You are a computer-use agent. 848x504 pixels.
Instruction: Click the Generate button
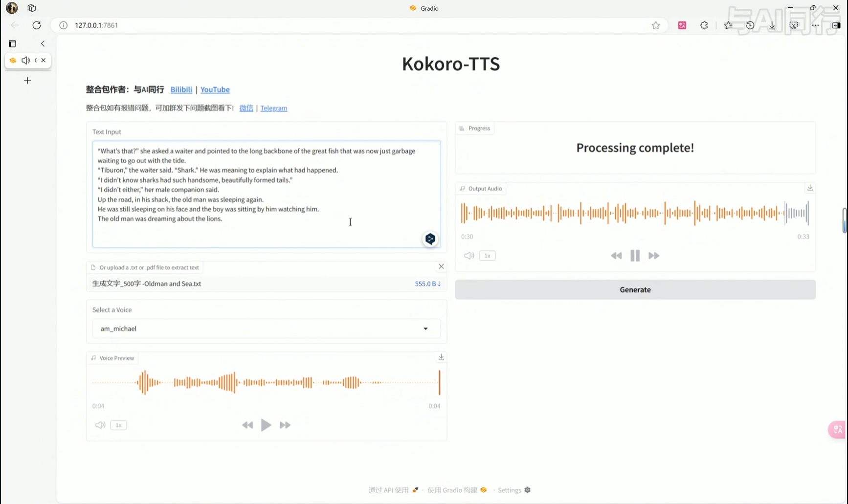tap(635, 290)
